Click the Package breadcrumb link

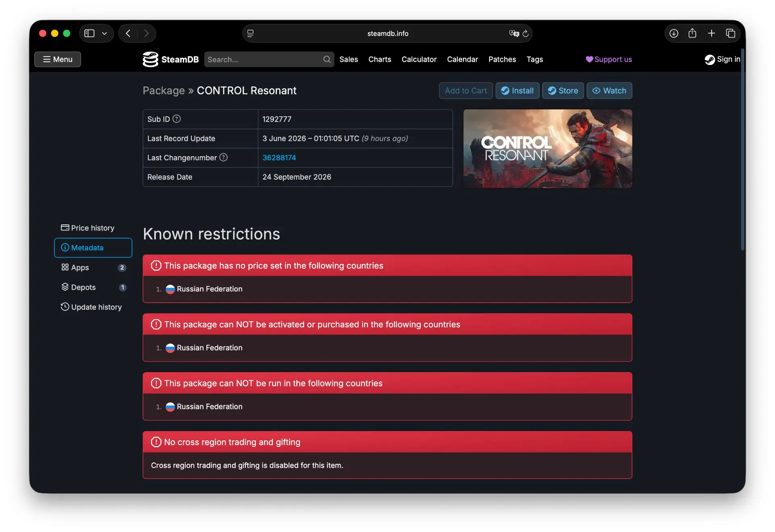tap(164, 91)
